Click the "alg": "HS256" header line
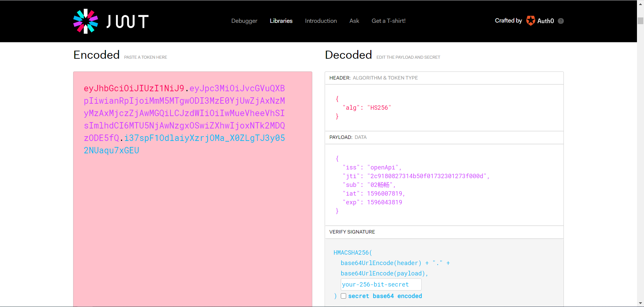The width and height of the screenshot is (644, 307). point(367,108)
